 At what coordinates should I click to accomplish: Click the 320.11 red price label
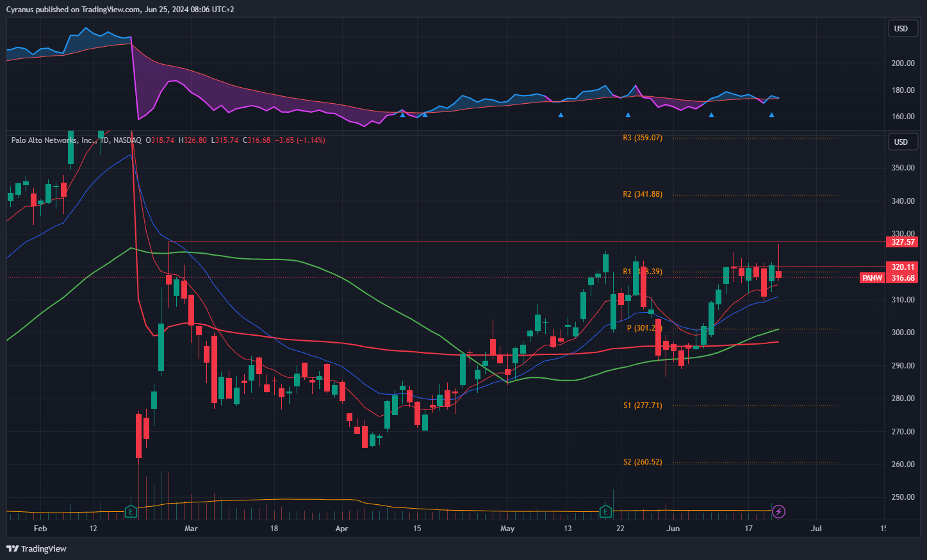click(x=903, y=267)
